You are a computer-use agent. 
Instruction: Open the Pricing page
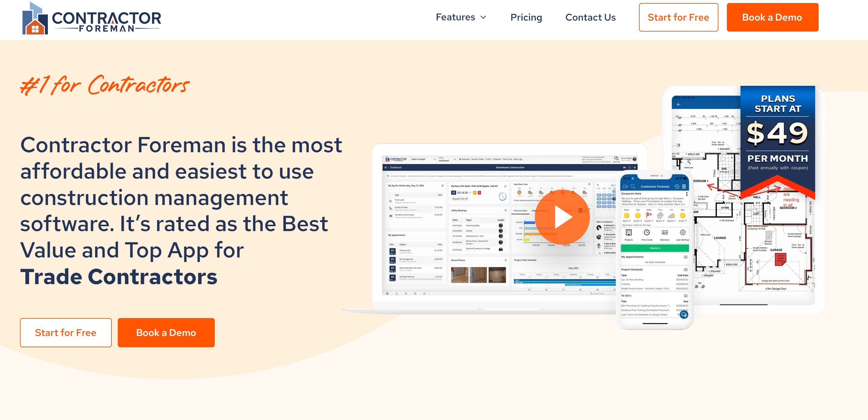point(526,17)
